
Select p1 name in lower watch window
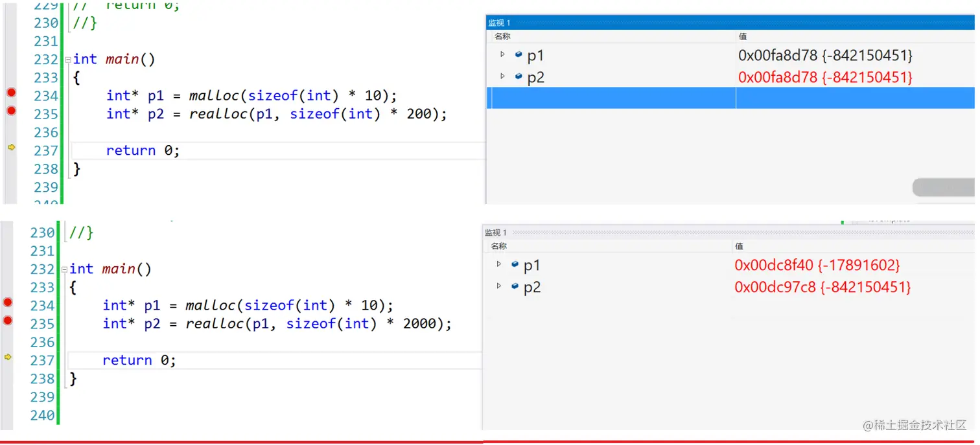click(x=531, y=266)
